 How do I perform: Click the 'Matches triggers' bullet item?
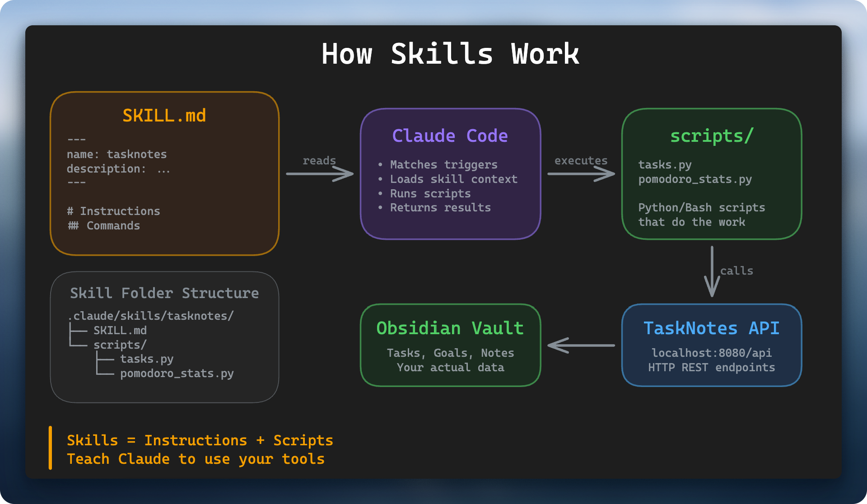[x=444, y=164]
